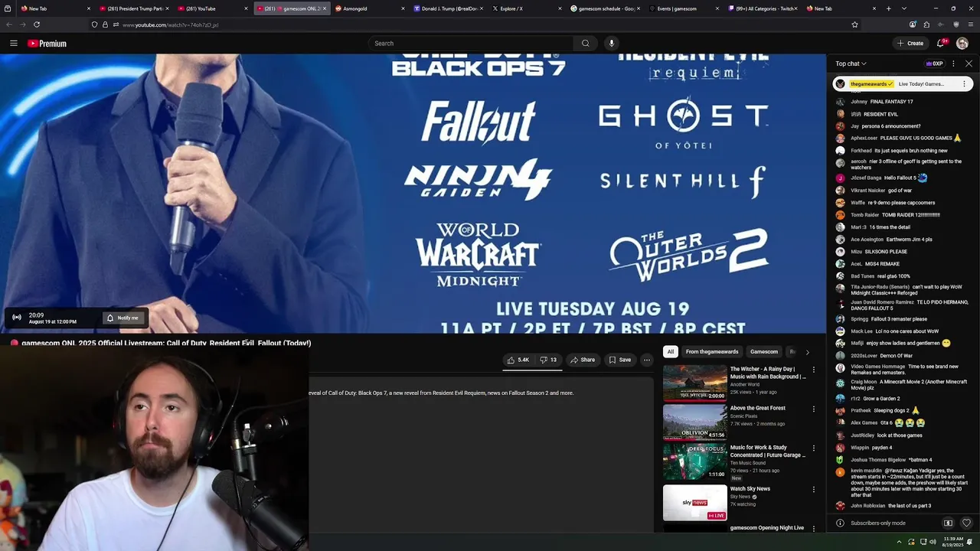980x551 pixels.
Task: Open the taskbar clock showing 11:39 AM
Action: pos(952,542)
